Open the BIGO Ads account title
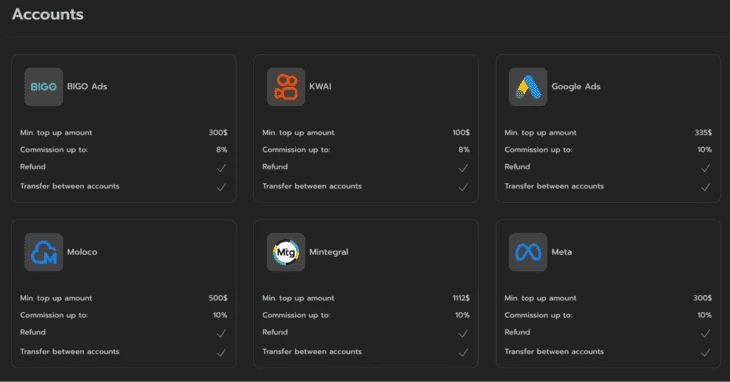This screenshot has height=382, width=730. [87, 87]
